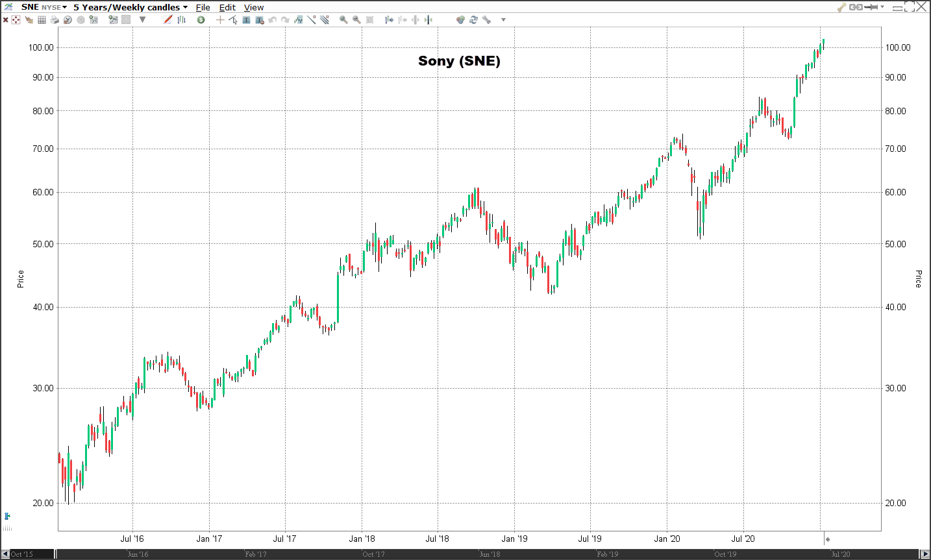931x560 pixels.
Task: Click the overlapping colored circles icon
Action: click(x=460, y=20)
